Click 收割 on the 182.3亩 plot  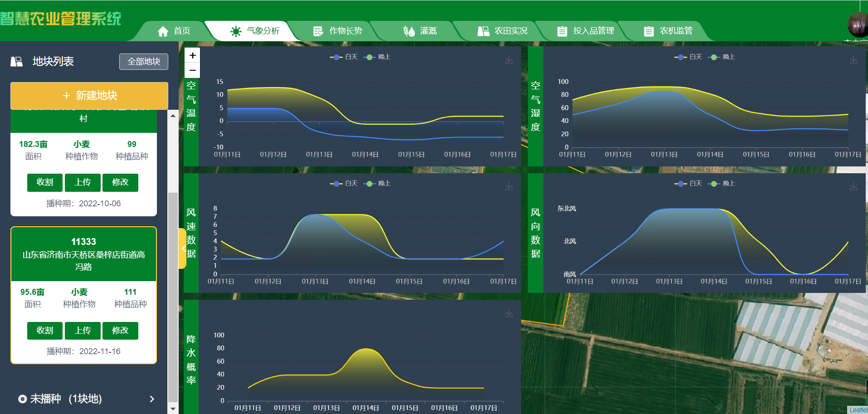pyautogui.click(x=44, y=182)
